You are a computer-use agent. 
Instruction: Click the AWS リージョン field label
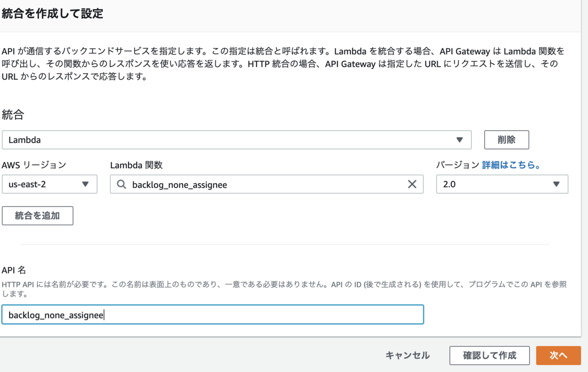[34, 165]
